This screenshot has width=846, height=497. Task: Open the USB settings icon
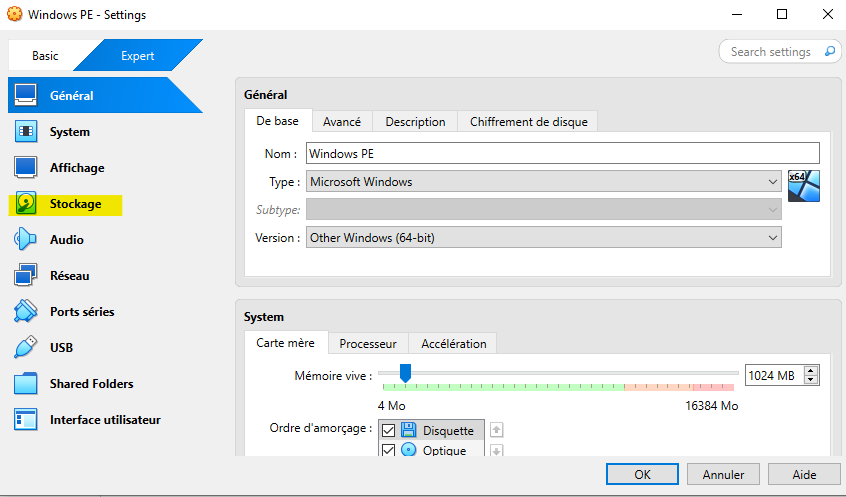(x=26, y=348)
